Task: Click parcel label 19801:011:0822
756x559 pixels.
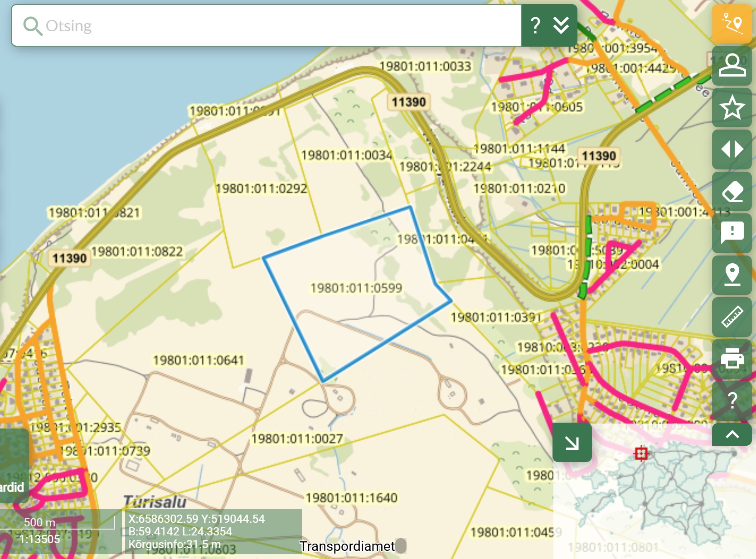Action: 137,251
